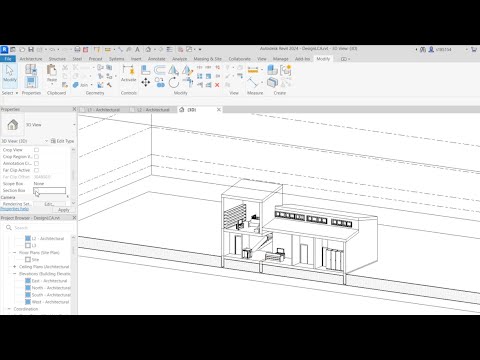Click the Apply button in Properties
This screenshot has height=360, width=480.
[64, 210]
